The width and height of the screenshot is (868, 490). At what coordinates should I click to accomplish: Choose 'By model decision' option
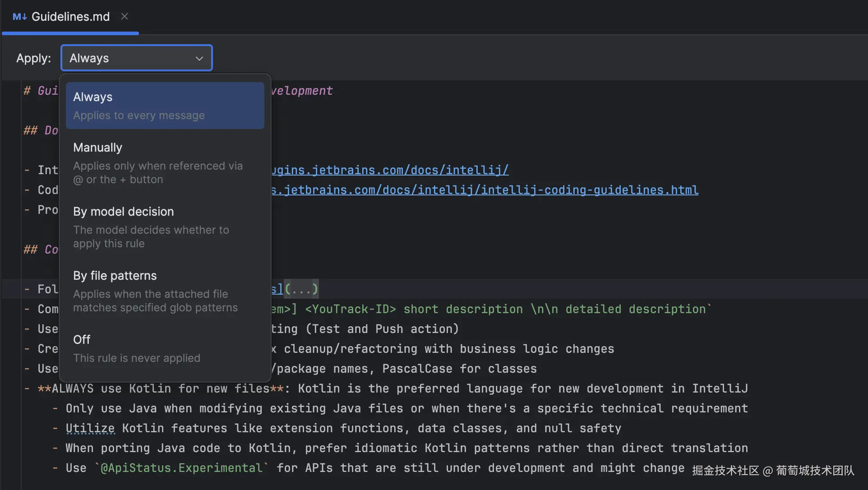coord(165,227)
